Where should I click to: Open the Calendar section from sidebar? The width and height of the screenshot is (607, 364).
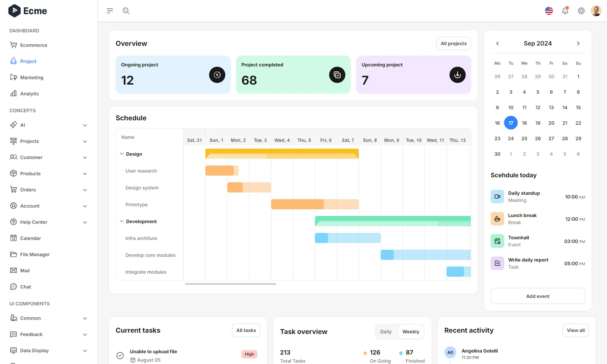click(30, 238)
